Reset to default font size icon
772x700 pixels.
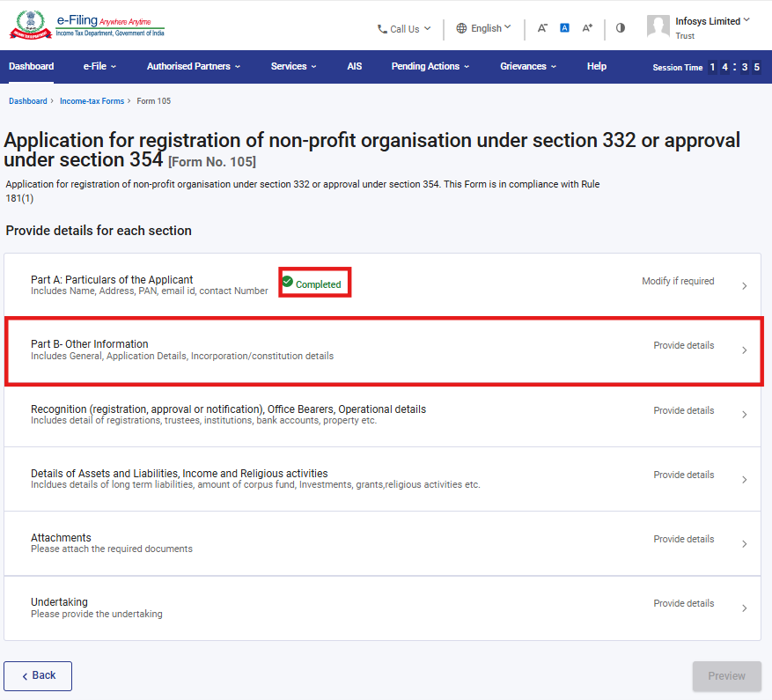[564, 28]
